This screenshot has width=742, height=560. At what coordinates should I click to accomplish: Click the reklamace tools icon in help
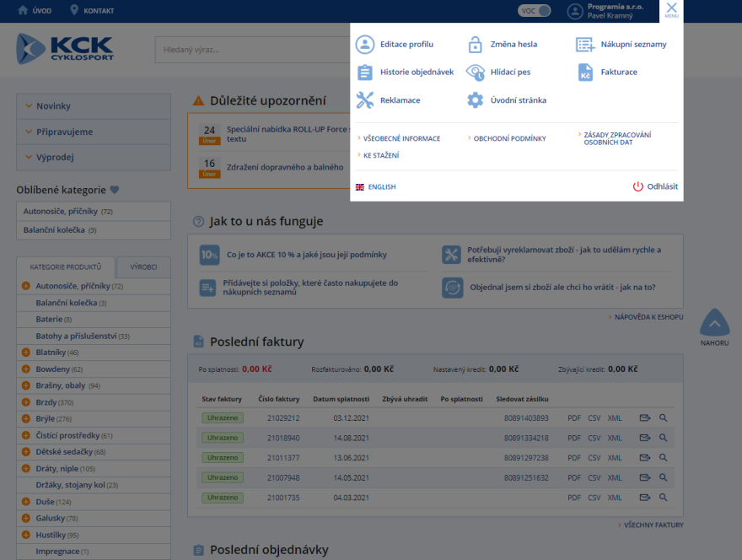(x=451, y=255)
